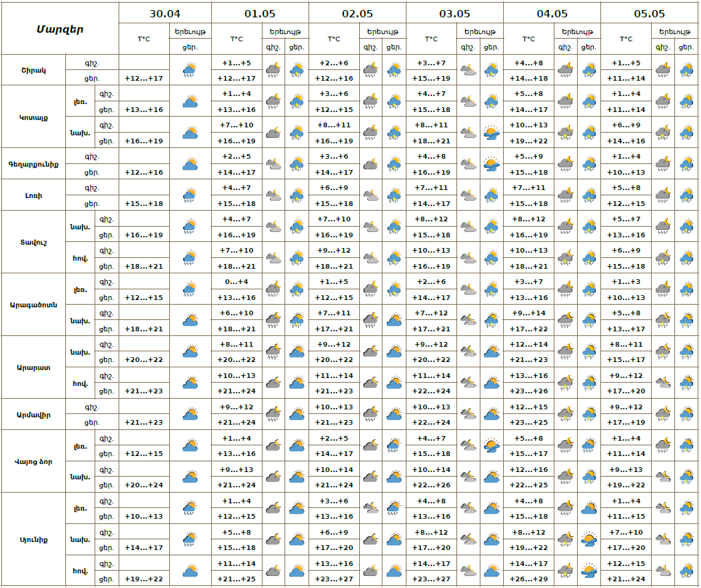Viewport: 701px width, 588px height.
Task: Click Armavir's daytime weather icon for 04.05
Action: (588, 415)
